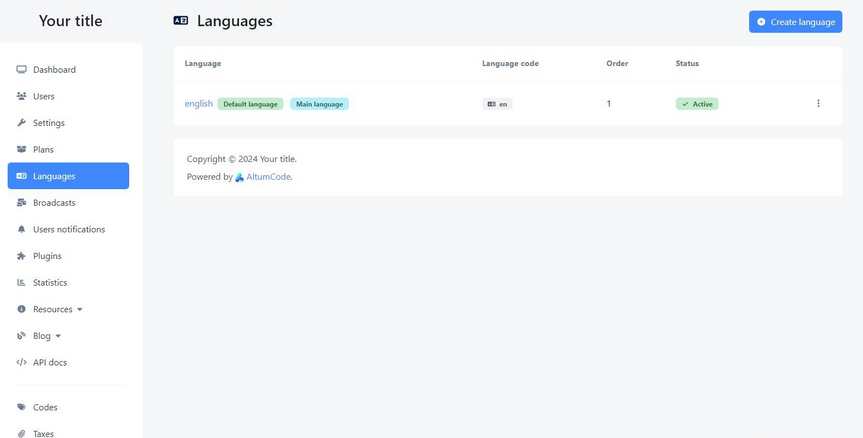The width and height of the screenshot is (863, 438).
Task: Select Languages in the sidebar
Action: pyautogui.click(x=68, y=176)
